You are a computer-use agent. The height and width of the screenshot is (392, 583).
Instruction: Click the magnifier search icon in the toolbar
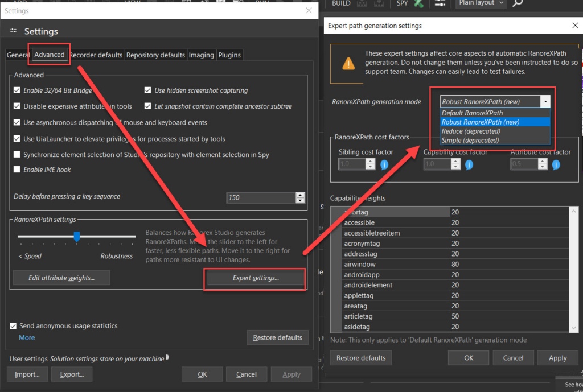click(x=517, y=3)
